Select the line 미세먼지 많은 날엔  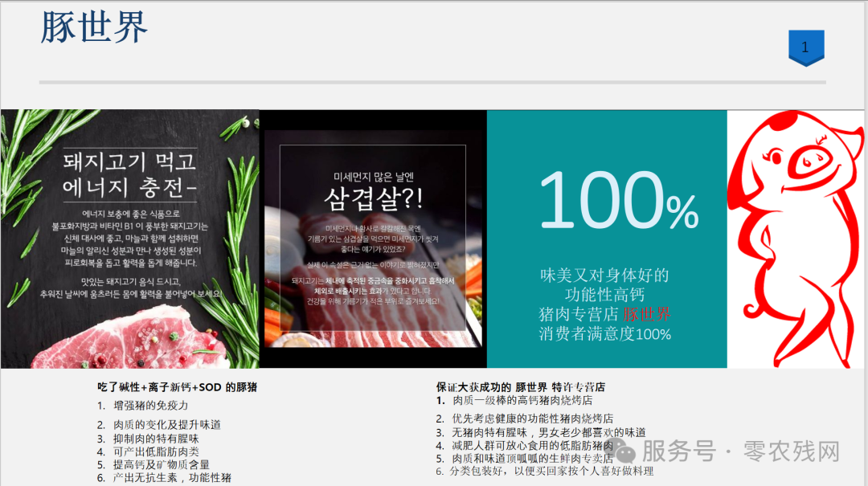(x=373, y=178)
